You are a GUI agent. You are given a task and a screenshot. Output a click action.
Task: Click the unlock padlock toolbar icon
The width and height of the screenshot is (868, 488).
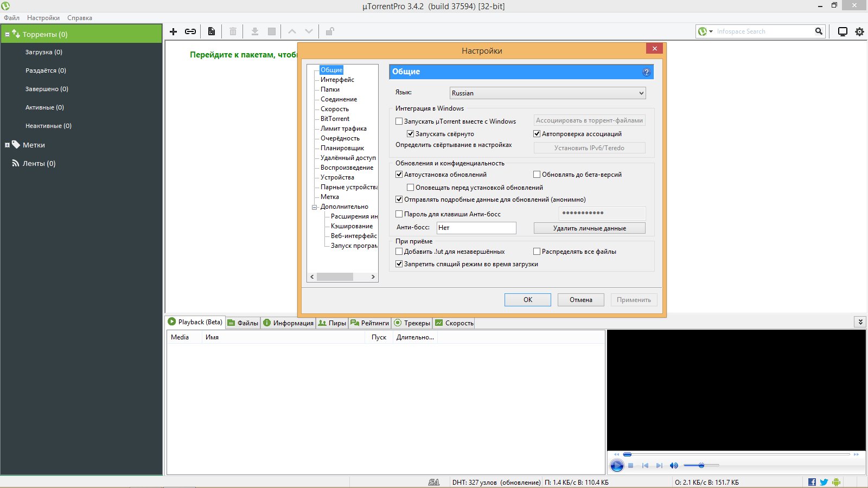[x=329, y=31]
